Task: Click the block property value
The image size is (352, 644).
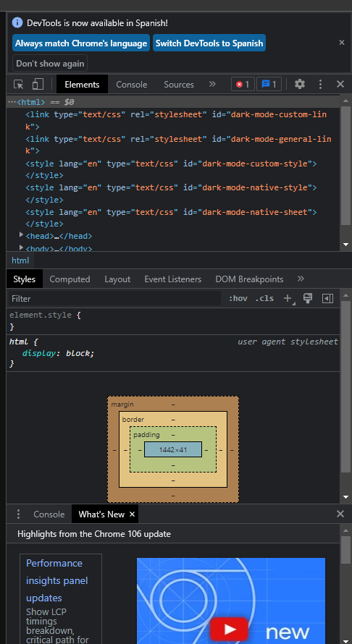Action: (80, 353)
